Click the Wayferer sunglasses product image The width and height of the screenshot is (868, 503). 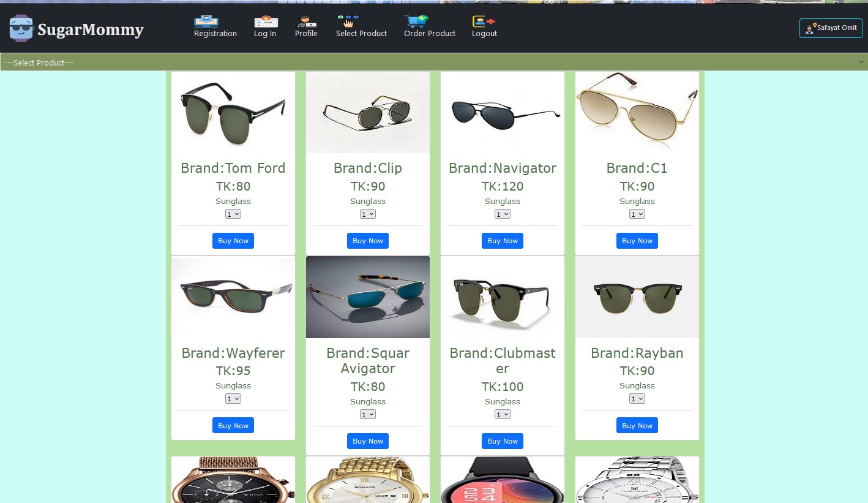(x=233, y=297)
